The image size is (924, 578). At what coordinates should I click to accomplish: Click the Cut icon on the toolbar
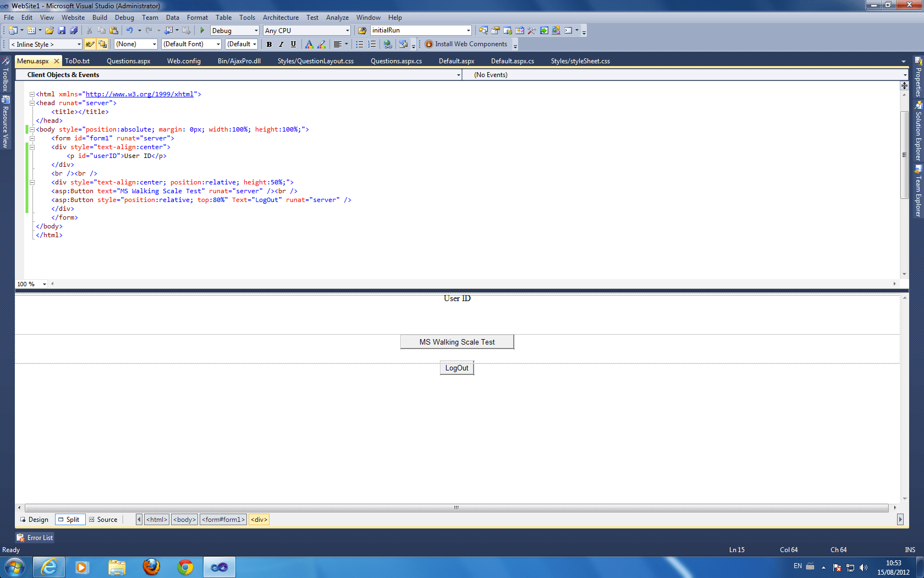(x=89, y=30)
